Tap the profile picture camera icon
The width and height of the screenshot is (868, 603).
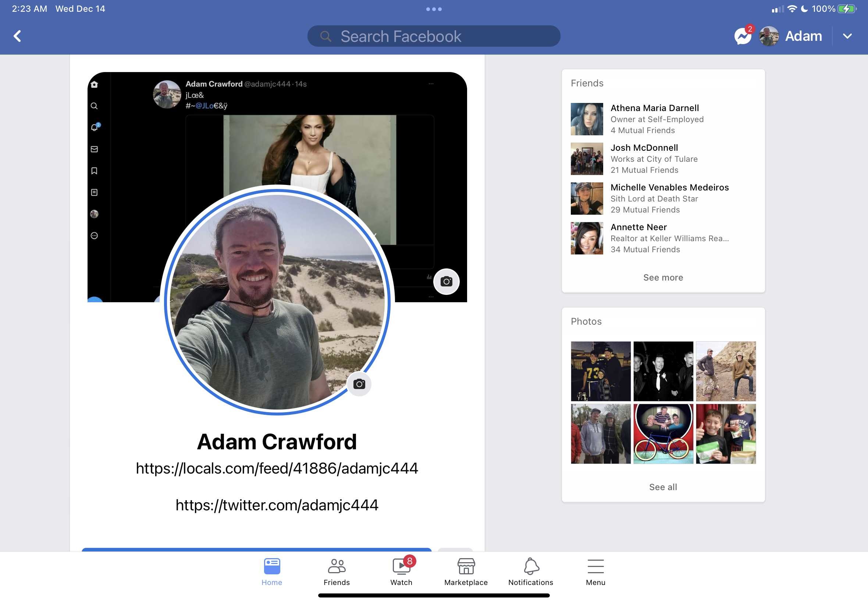click(x=359, y=384)
